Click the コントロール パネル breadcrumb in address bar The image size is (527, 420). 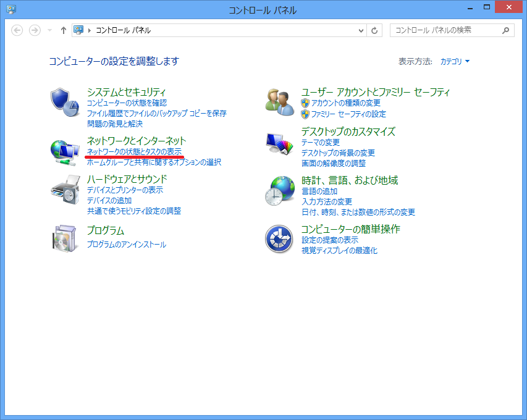[x=123, y=31]
